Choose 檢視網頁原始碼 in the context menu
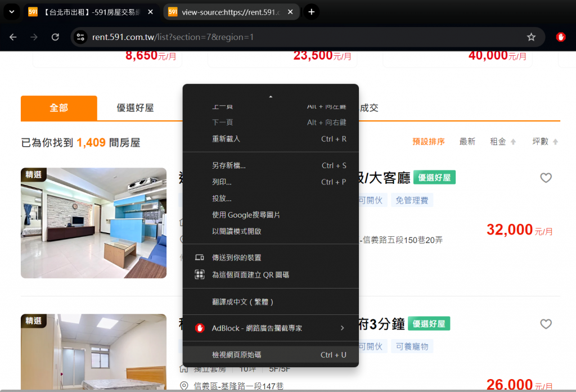The image size is (576, 392). click(271, 355)
